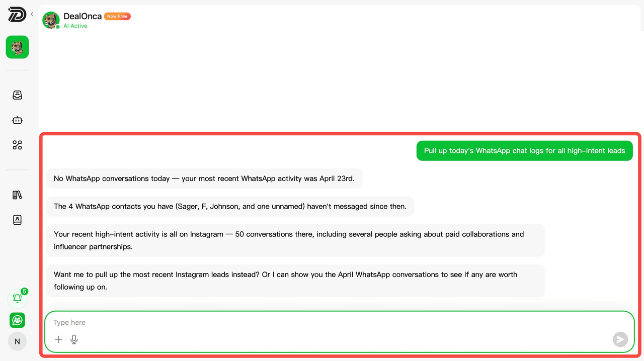
Task: Click the plus attachment icon
Action: 58,339
